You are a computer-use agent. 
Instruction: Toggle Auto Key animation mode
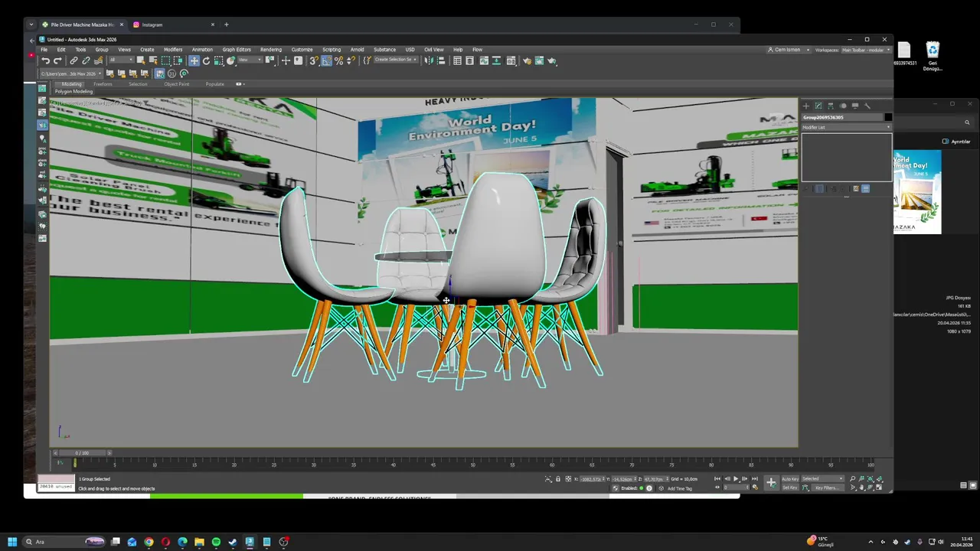pyautogui.click(x=789, y=479)
